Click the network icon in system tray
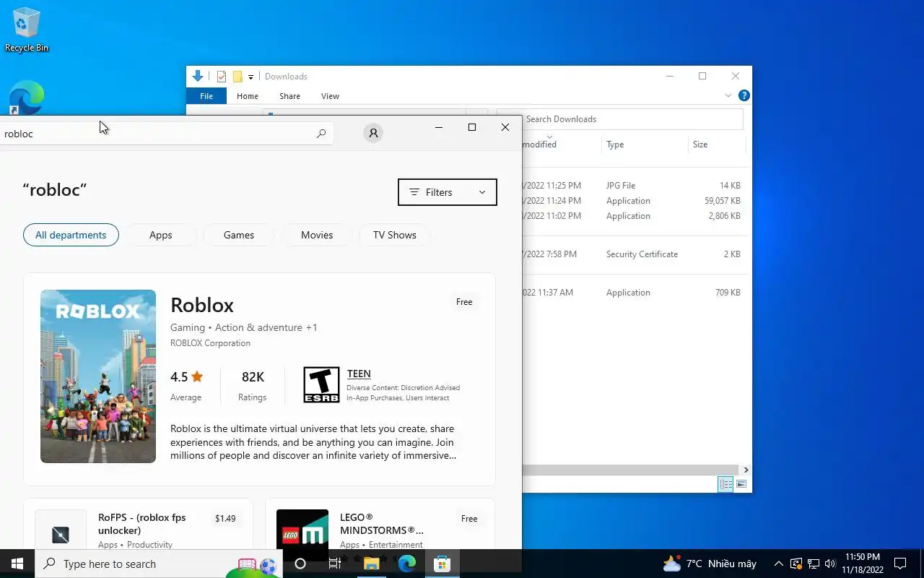 click(x=813, y=564)
